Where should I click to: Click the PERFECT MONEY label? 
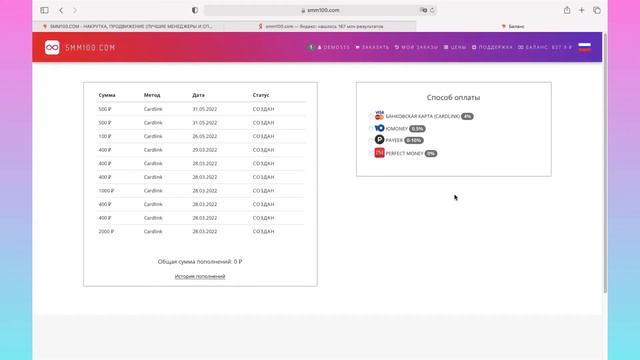pos(404,153)
